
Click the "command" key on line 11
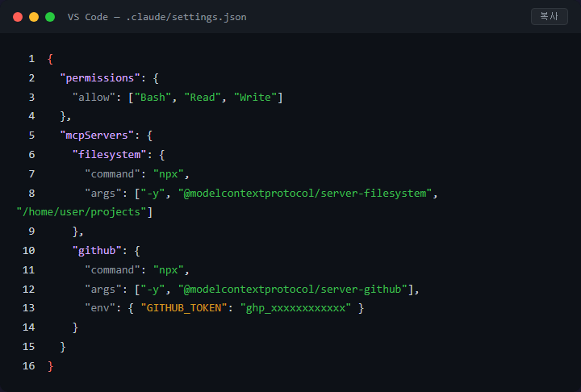pos(112,270)
